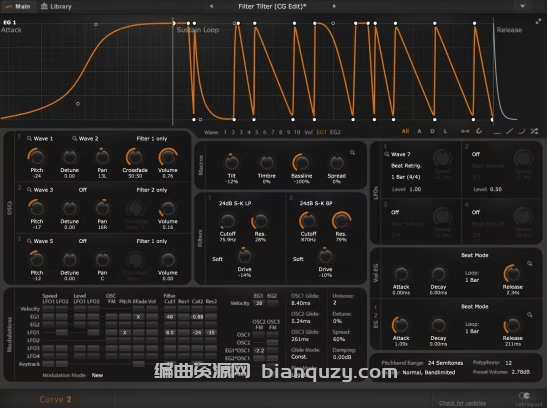Click the Wave 1 magnifier browse icon

pos(29,138)
